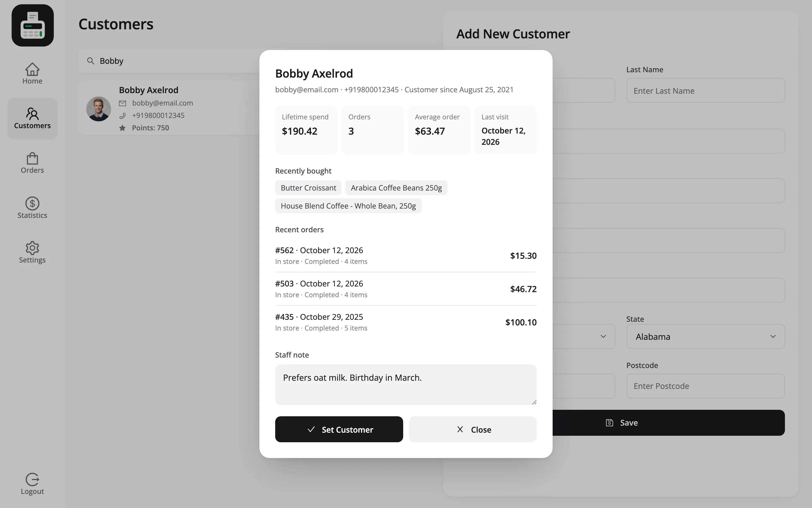Open recent order #435
This screenshot has width=812, height=508.
(x=406, y=322)
